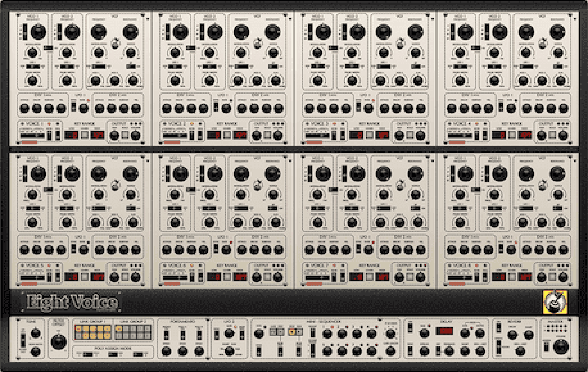588x372 pixels.
Task: Mute Voice 8 with its output Mute button
Action: click(x=552, y=277)
